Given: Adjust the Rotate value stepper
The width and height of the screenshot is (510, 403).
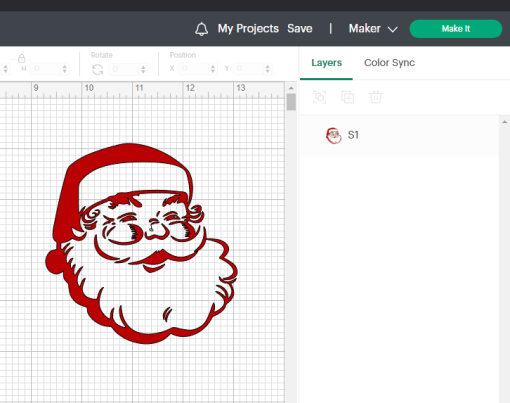Looking at the screenshot, I should pyautogui.click(x=143, y=69).
